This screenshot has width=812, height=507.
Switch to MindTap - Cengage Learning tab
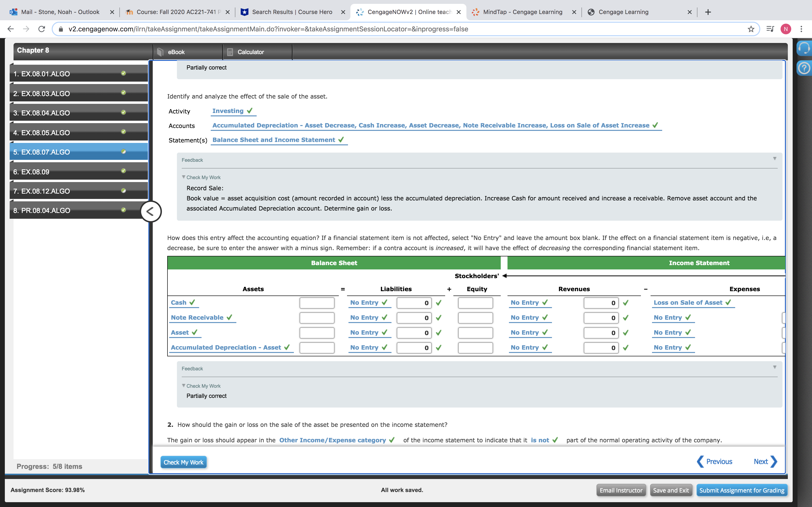523,12
